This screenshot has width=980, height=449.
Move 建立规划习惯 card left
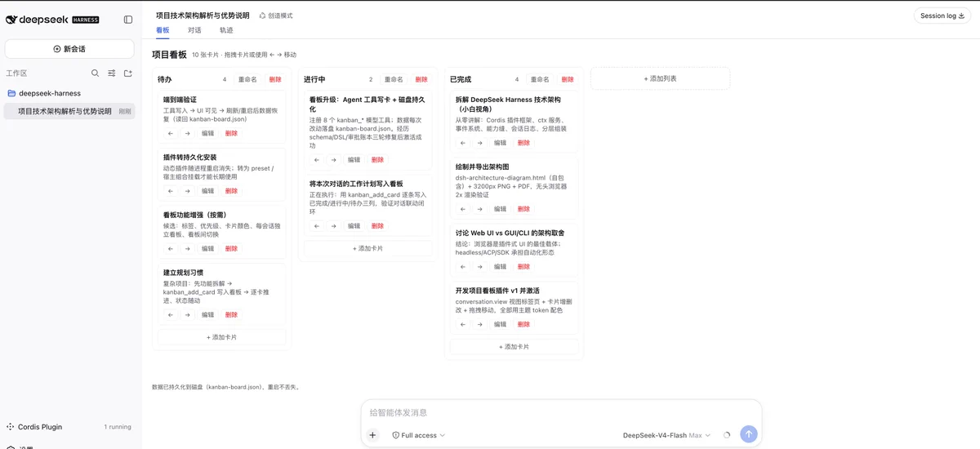[171, 315]
